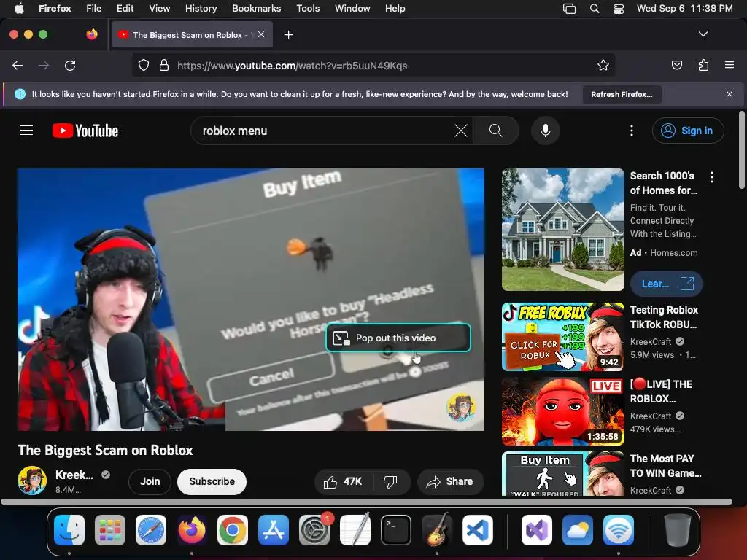The image size is (747, 560).
Task: Start voice search with the microphone icon
Action: tap(546, 131)
